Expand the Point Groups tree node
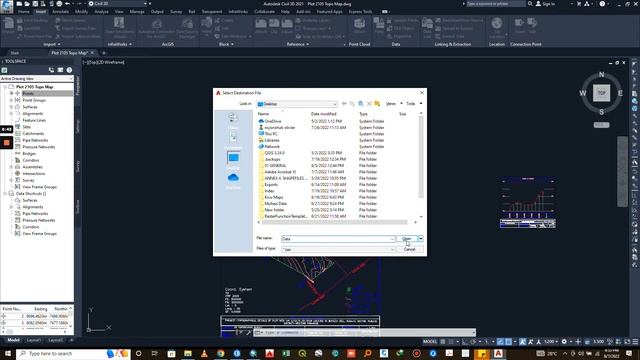 (11, 100)
